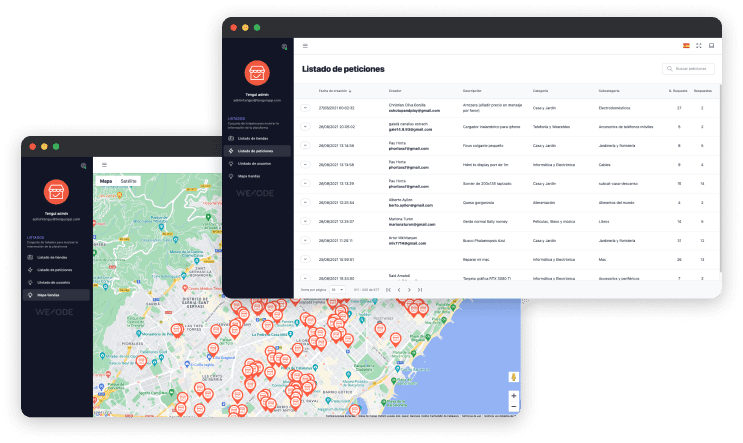The width and height of the screenshot is (743, 443).
Task: Switch map to Satélite view
Action: [129, 181]
